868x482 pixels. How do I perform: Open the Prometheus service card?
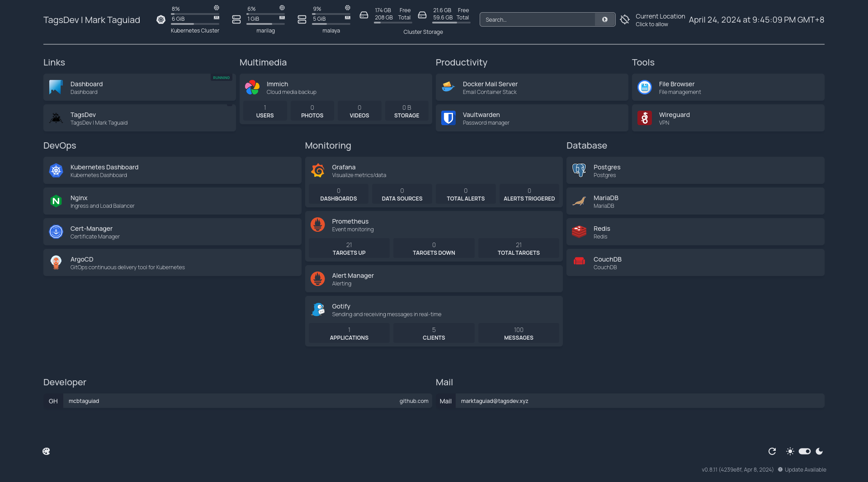[x=434, y=225]
